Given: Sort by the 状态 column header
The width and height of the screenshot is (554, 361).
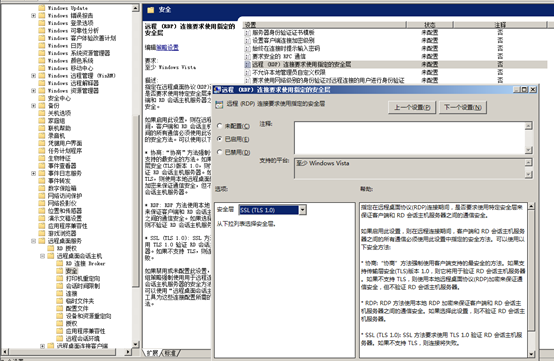Looking at the screenshot, I should (429, 25).
